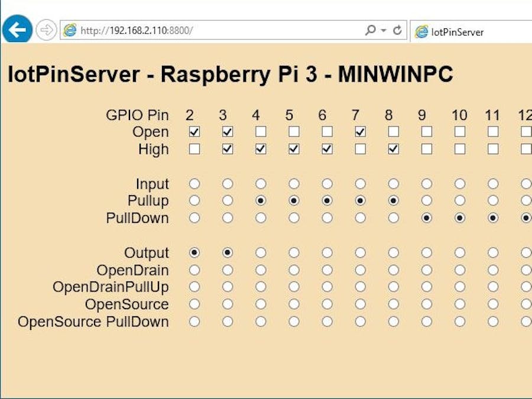This screenshot has height=399, width=532.
Task: Select OpenSource mode for pin 3
Action: [228, 304]
